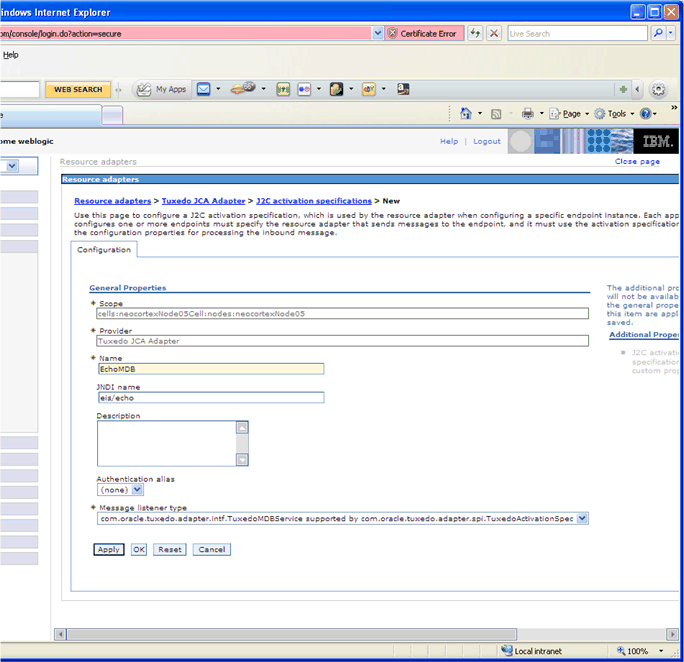Open the Tools menu dropdown
This screenshot has width=684, height=662.
[632, 114]
